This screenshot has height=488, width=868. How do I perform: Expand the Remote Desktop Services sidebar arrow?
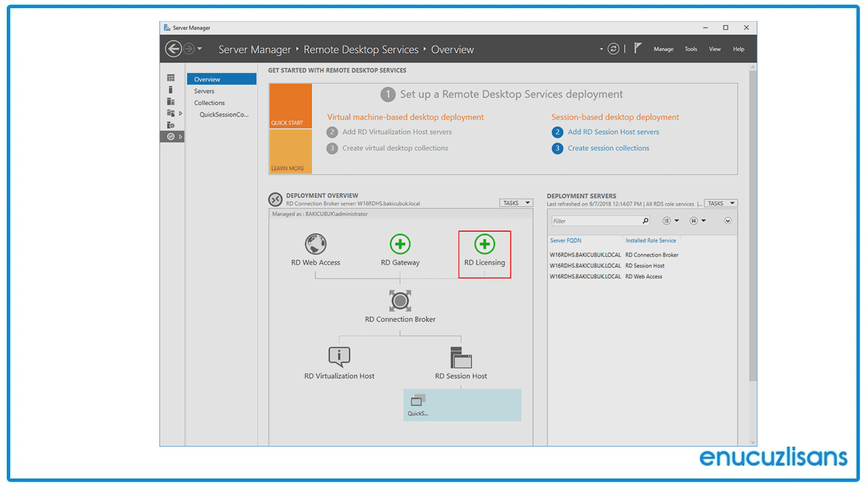(180, 136)
